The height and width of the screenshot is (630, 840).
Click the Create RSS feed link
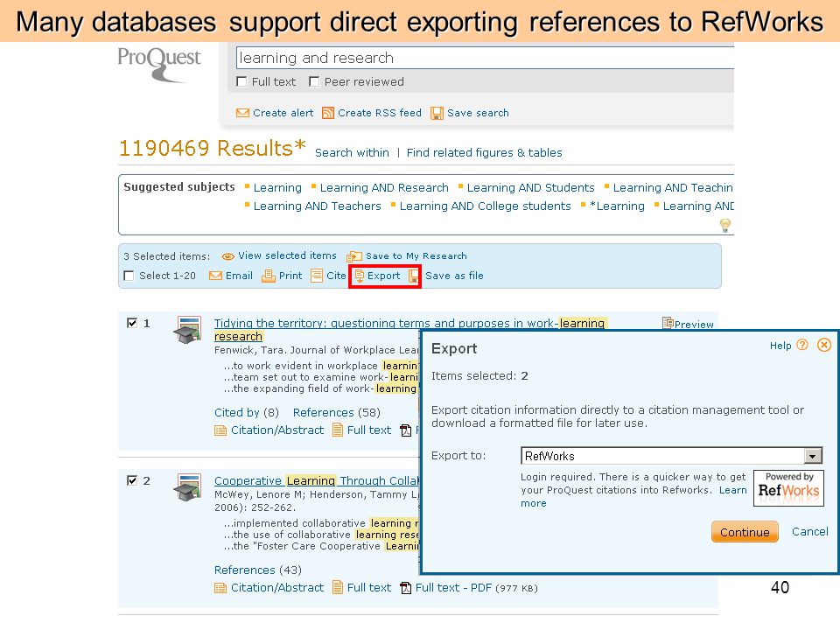pyautogui.click(x=379, y=113)
